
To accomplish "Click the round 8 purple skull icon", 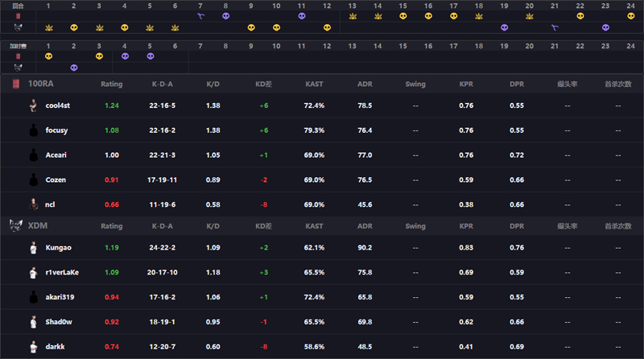I will pyautogui.click(x=226, y=16).
